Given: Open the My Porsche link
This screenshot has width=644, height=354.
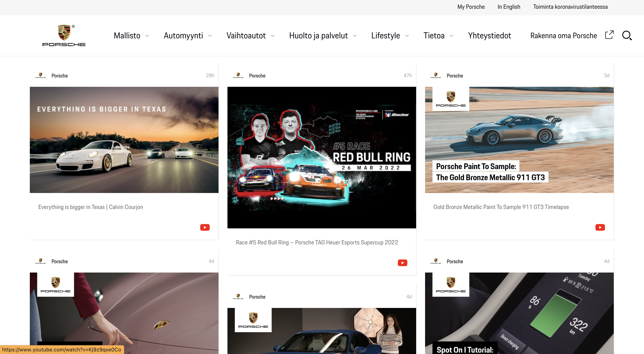Looking at the screenshot, I should (x=471, y=7).
